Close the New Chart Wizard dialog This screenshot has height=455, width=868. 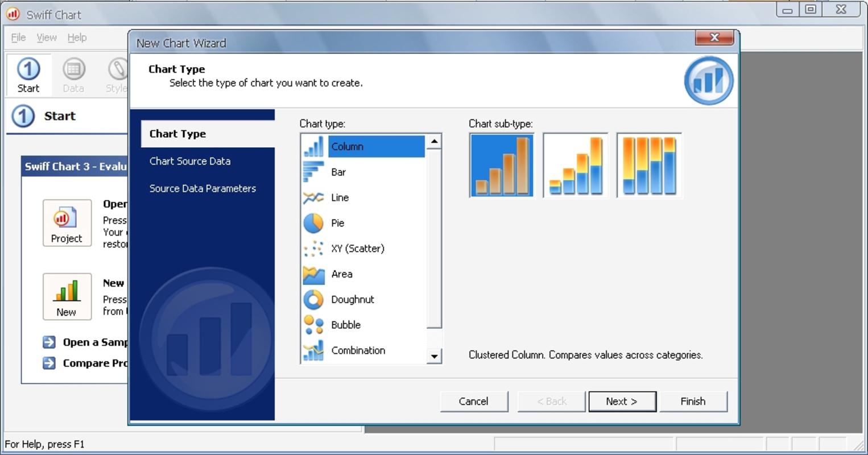715,38
